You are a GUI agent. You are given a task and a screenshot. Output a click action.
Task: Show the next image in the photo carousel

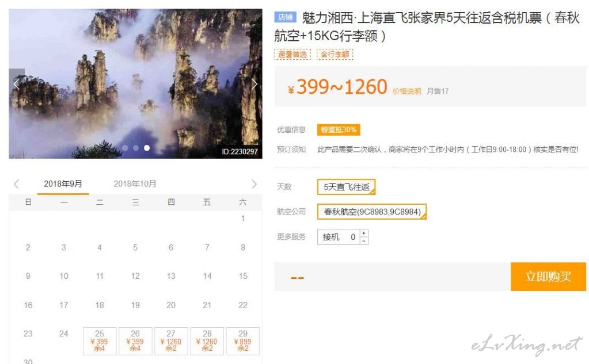click(x=254, y=83)
